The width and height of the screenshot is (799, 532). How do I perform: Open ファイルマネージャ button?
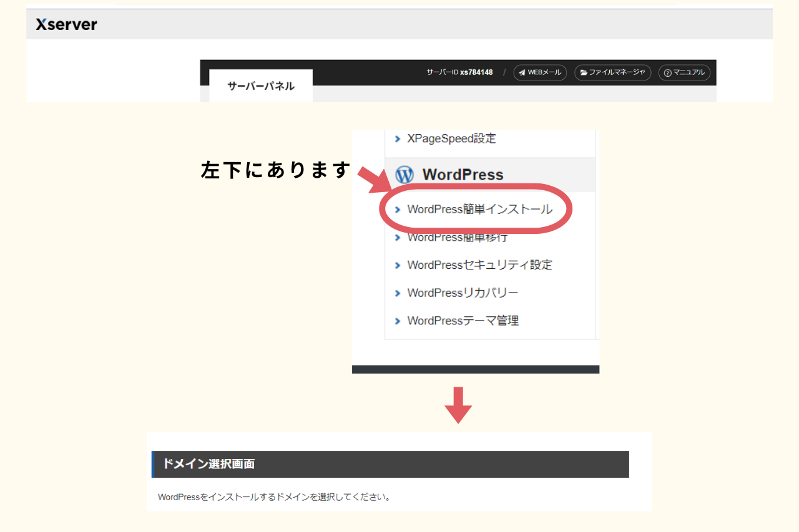tap(612, 73)
